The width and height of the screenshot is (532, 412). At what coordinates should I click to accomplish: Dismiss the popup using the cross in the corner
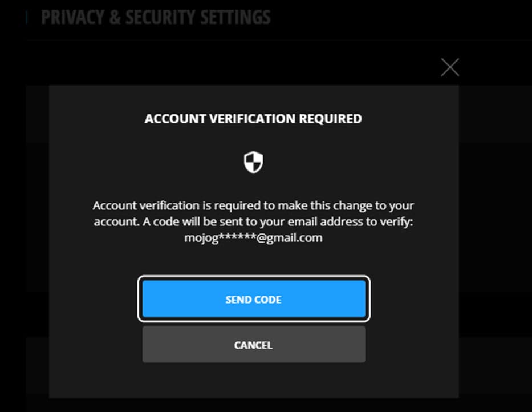pos(450,67)
